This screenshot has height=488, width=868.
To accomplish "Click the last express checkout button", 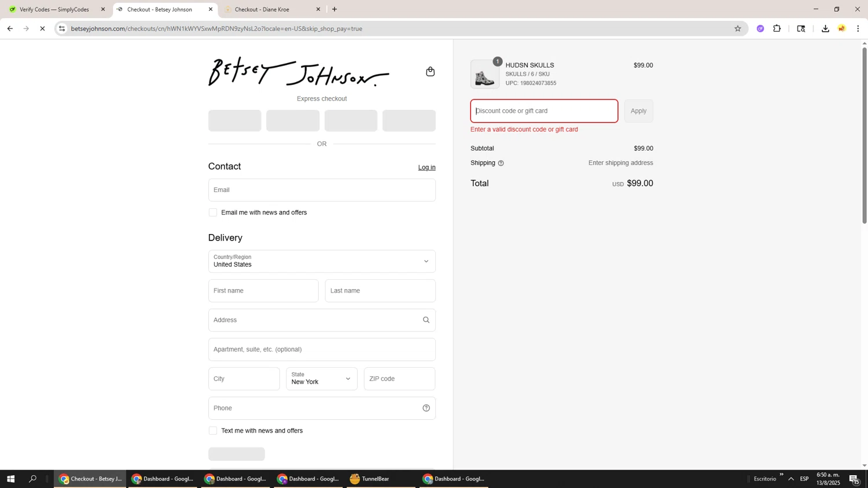I will [x=409, y=121].
